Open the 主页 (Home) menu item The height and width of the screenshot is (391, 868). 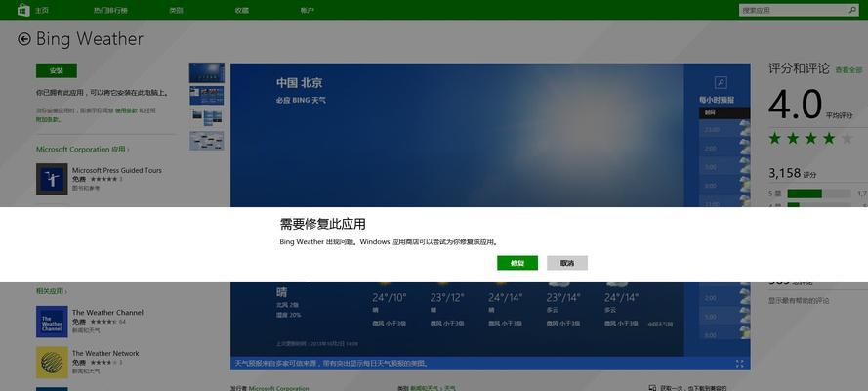click(42, 11)
